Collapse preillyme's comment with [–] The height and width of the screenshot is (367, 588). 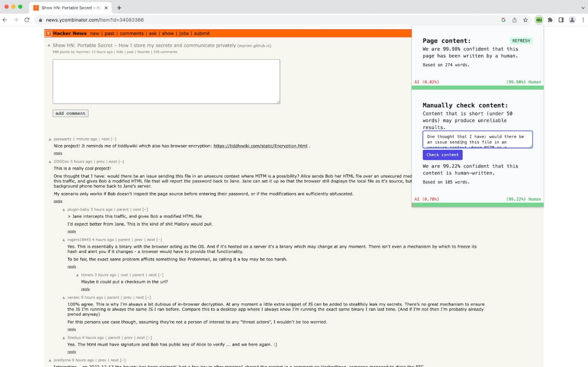tap(123, 360)
